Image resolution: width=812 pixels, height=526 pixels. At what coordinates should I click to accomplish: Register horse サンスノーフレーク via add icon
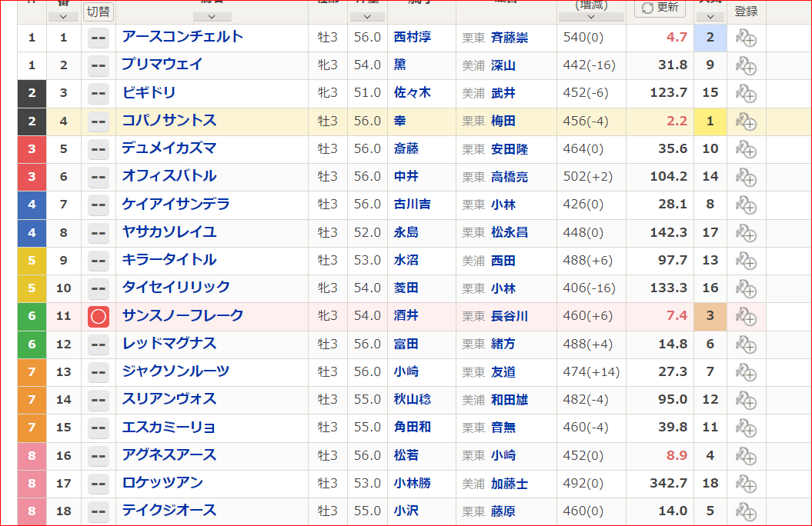pyautogui.click(x=746, y=316)
